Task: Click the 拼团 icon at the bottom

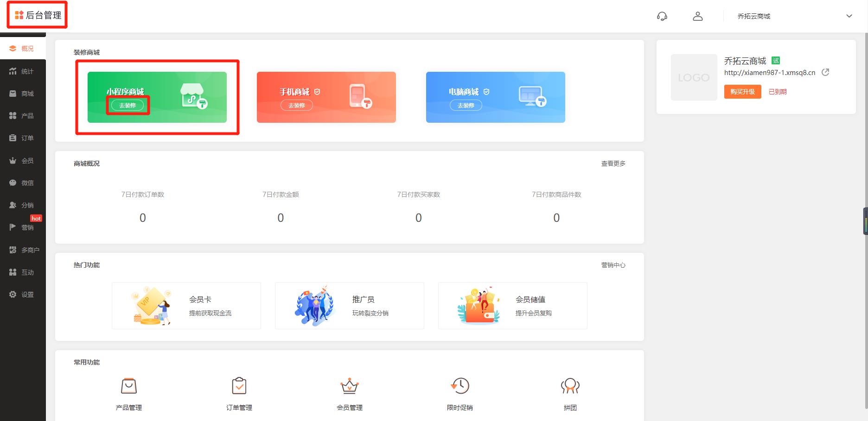Action: point(570,386)
